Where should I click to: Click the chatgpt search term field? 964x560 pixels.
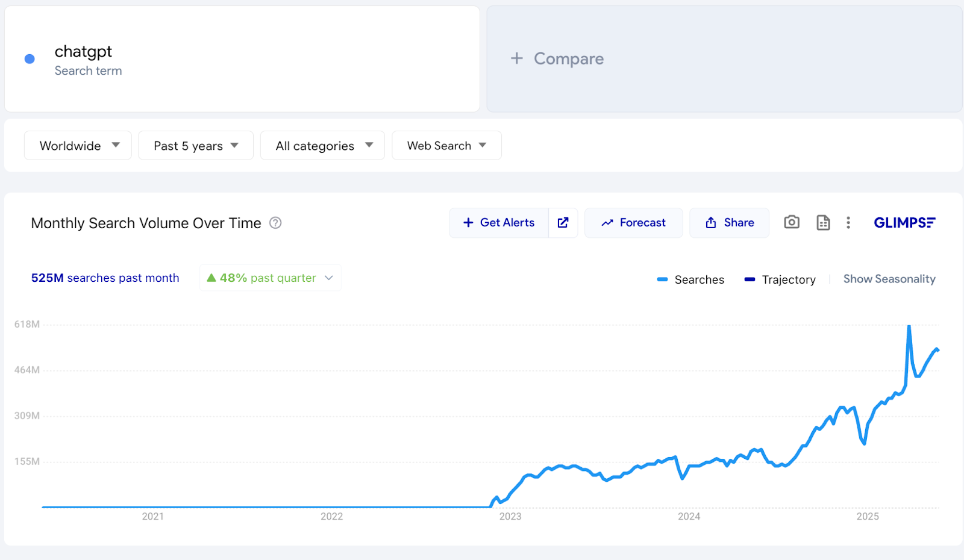click(83, 52)
